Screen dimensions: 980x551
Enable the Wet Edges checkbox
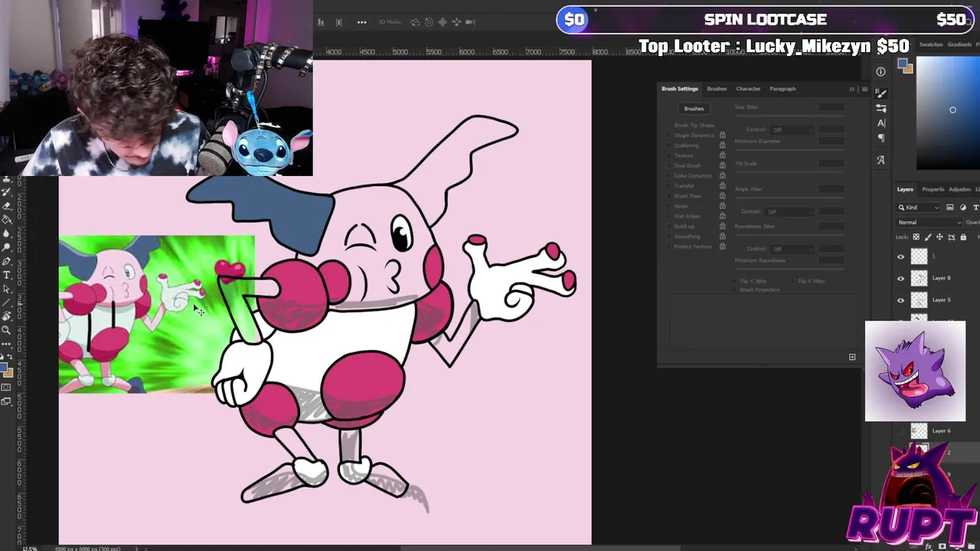(x=668, y=216)
